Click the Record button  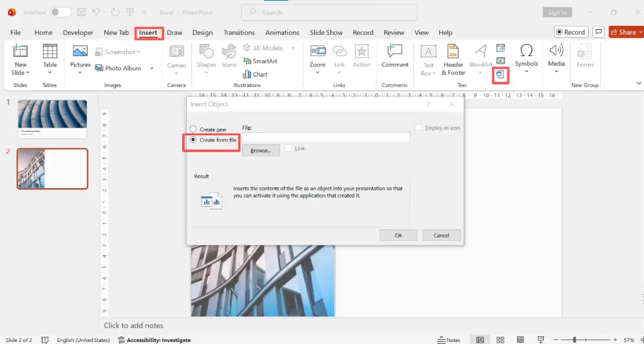coord(571,32)
